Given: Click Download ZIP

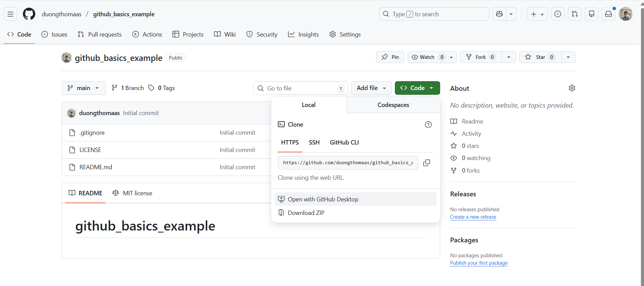Looking at the screenshot, I should point(306,213).
